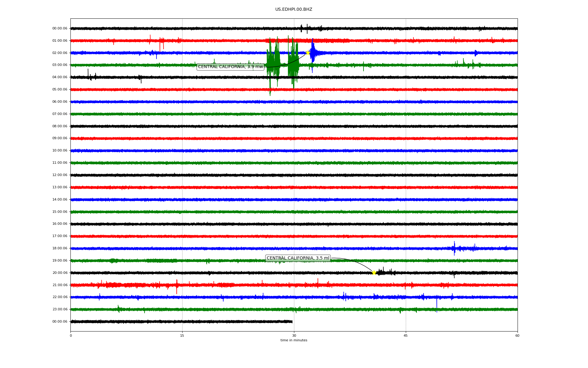Click the CENTRAL CALIFORNIA, 3.9 mw label
This screenshot has height=368, width=588.
tap(230, 67)
